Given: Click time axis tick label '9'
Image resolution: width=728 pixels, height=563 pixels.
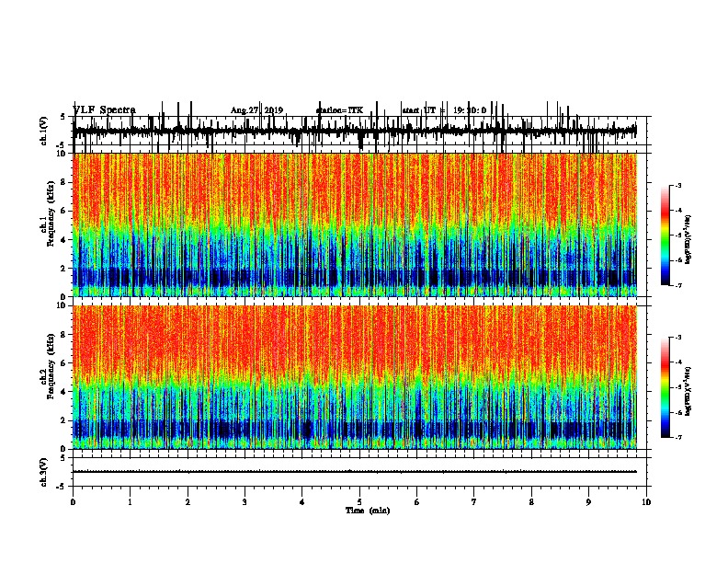Looking at the screenshot, I should click(588, 502).
